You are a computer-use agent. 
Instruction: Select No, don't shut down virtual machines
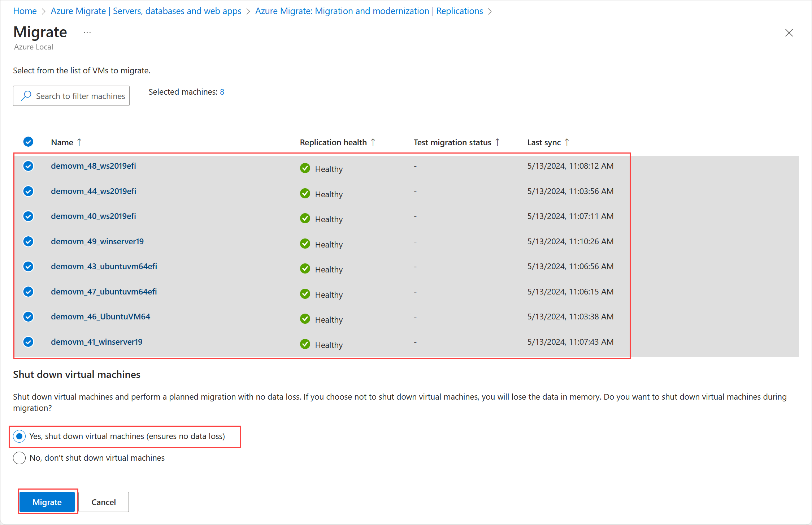pyautogui.click(x=19, y=458)
